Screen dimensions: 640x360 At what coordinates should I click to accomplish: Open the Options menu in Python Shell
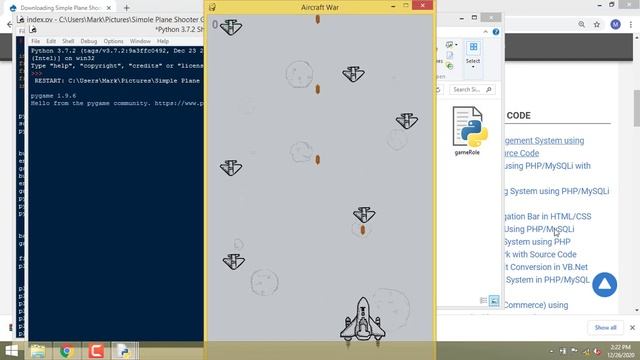(113, 41)
